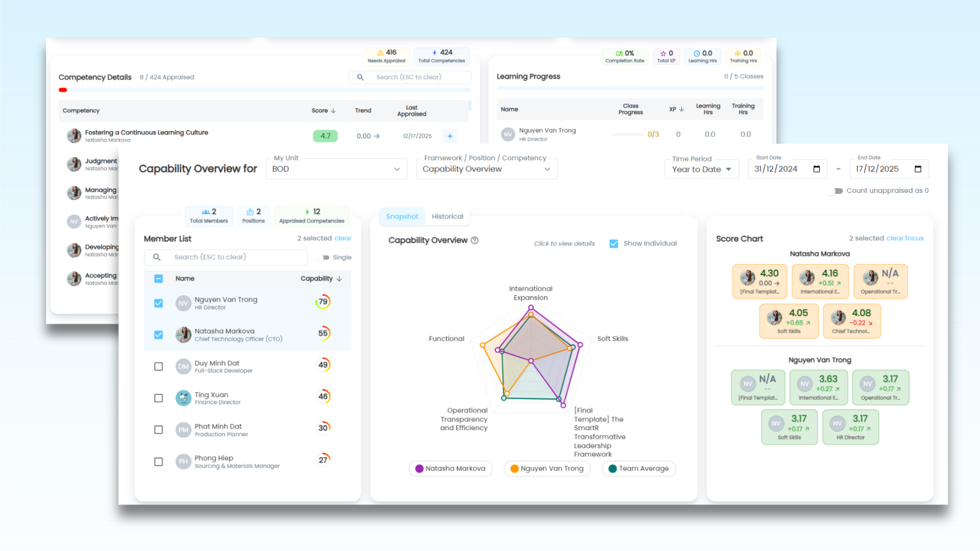The image size is (980, 551).
Task: Check the Duy Minh Dat member checkbox
Action: point(159,366)
